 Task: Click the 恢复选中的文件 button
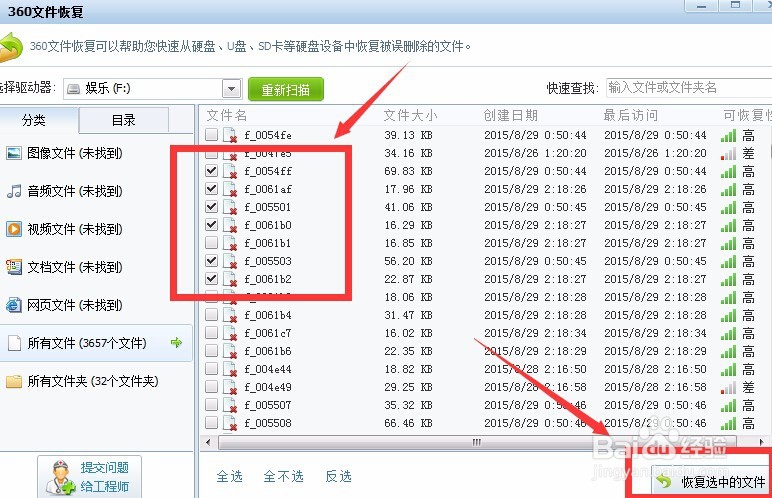tap(710, 481)
